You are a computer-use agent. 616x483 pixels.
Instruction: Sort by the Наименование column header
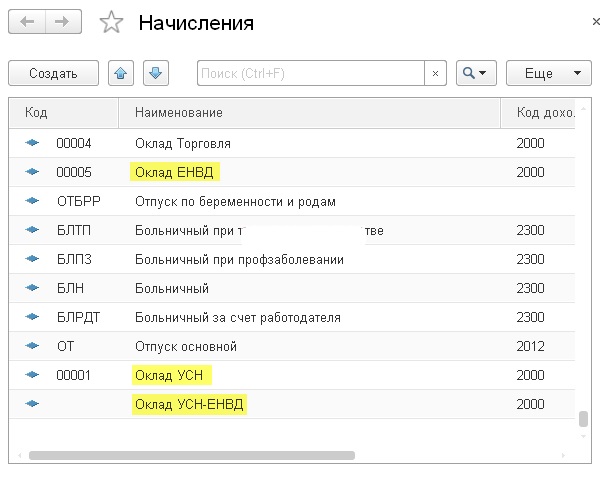coord(310,113)
